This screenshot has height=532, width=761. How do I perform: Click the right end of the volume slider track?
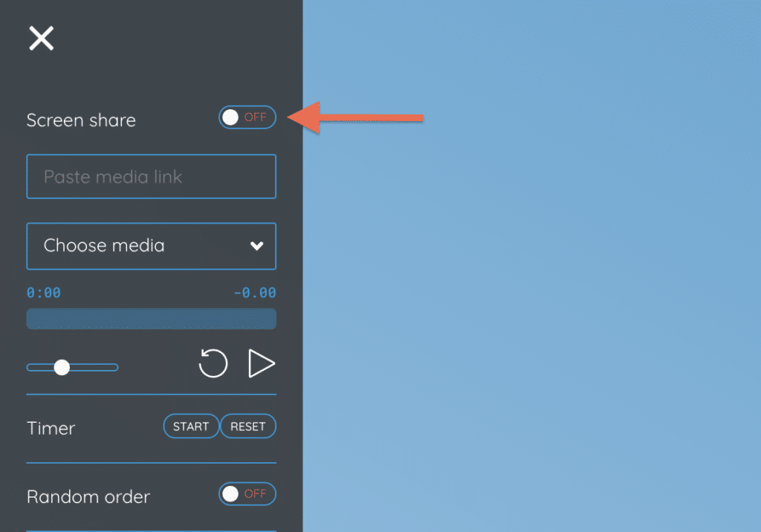pos(114,368)
